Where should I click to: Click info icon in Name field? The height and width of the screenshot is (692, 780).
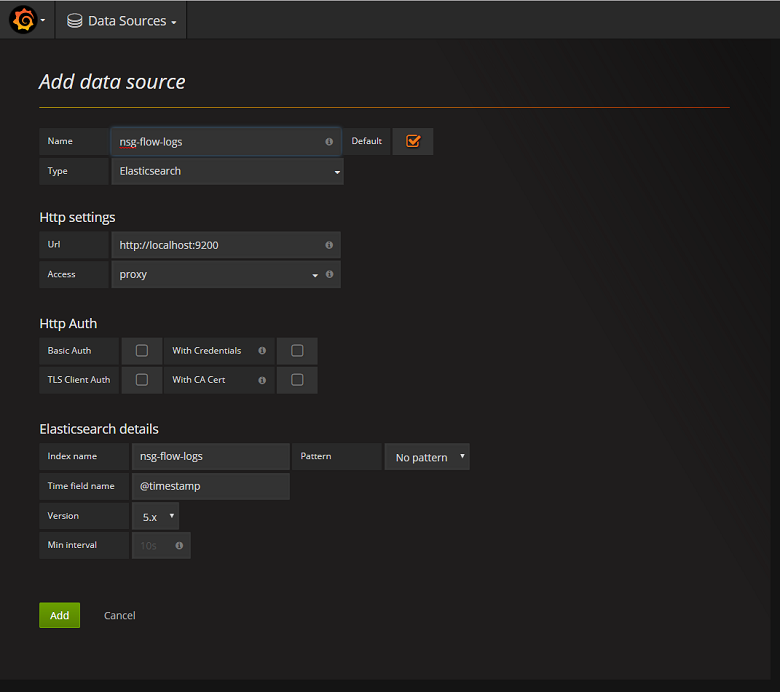[x=329, y=142]
